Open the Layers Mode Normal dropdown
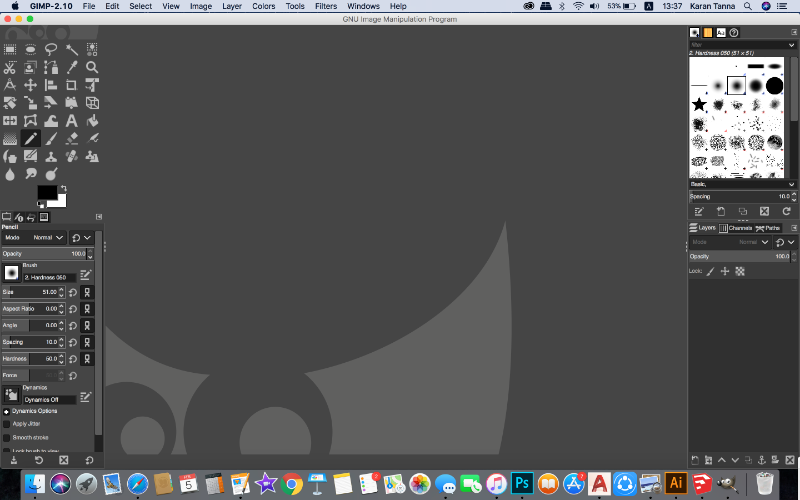Viewport: 800px width, 500px height. pyautogui.click(x=729, y=242)
